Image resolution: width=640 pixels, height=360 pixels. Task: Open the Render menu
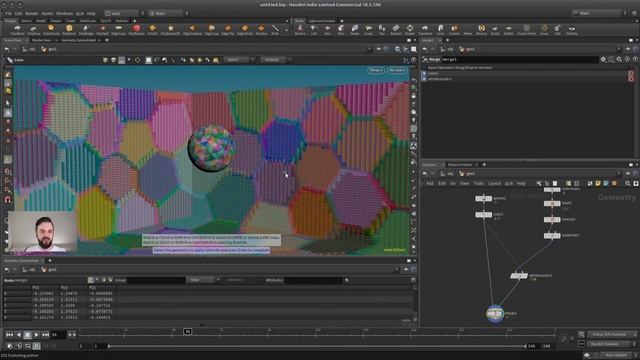[x=31, y=13]
